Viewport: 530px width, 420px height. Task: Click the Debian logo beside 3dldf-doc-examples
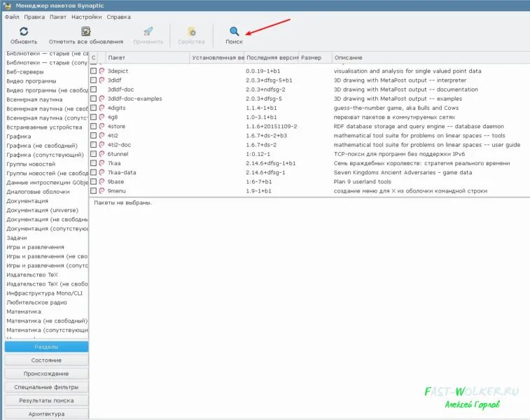click(x=102, y=99)
